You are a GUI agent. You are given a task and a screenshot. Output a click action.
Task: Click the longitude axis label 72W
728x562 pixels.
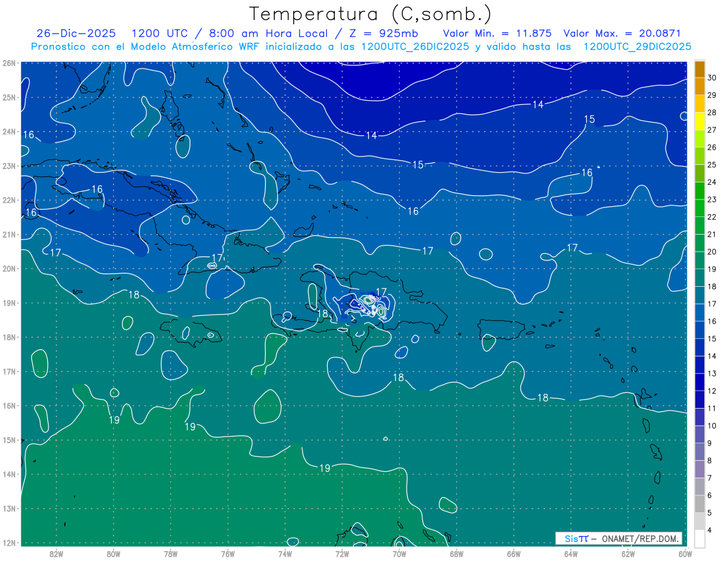[342, 554]
